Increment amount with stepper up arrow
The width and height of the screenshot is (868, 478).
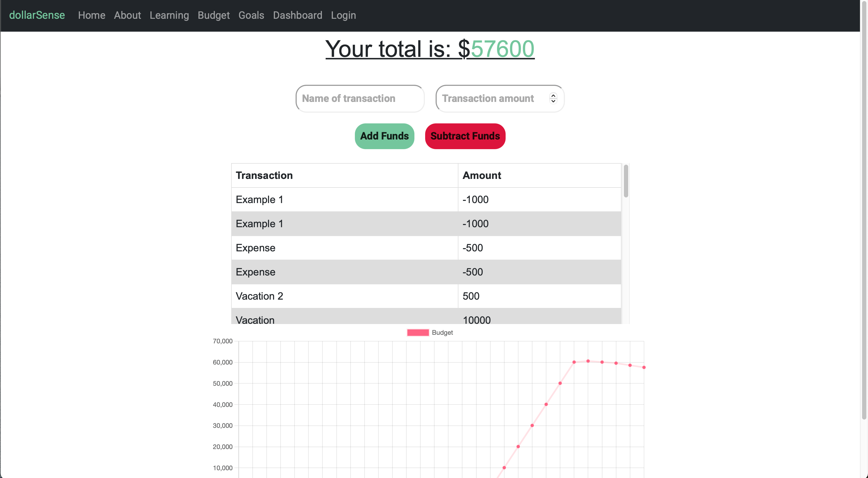553,96
